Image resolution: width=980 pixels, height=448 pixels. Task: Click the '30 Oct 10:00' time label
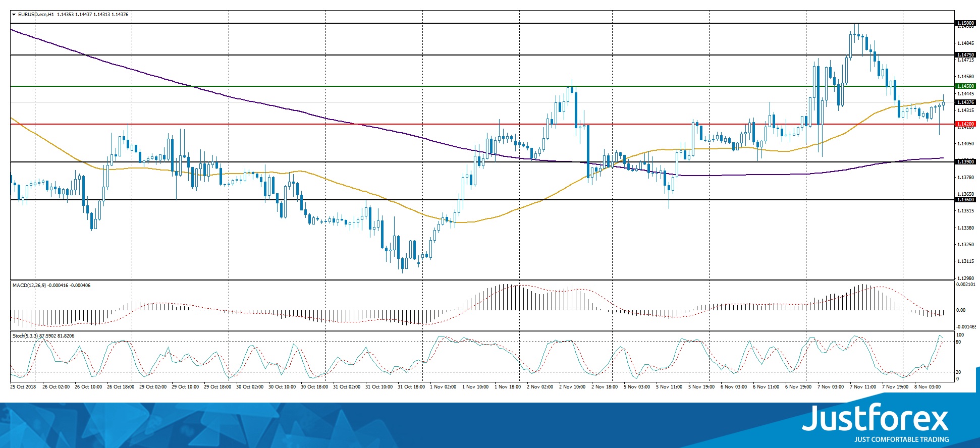pos(282,387)
